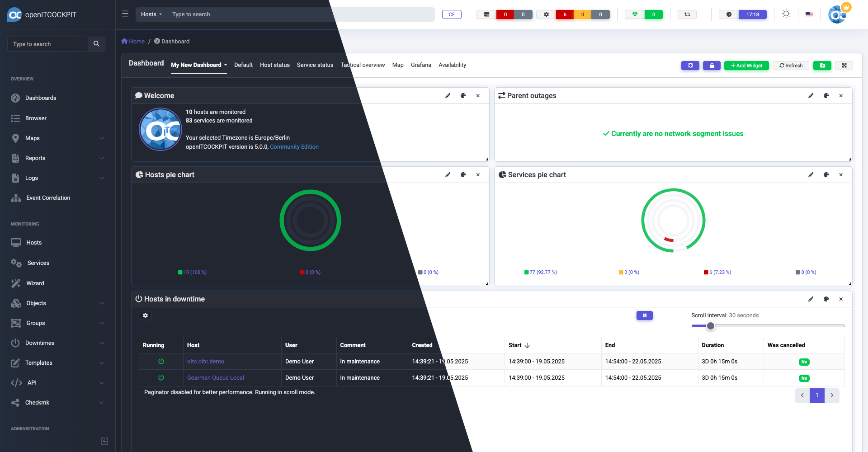Edit the Parent outages widget
This screenshot has height=452, width=868.
[811, 96]
